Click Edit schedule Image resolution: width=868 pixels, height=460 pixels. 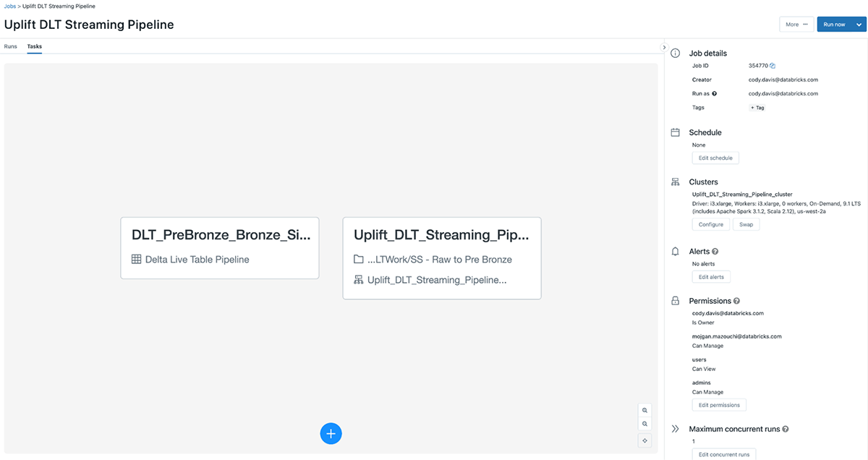pos(715,158)
